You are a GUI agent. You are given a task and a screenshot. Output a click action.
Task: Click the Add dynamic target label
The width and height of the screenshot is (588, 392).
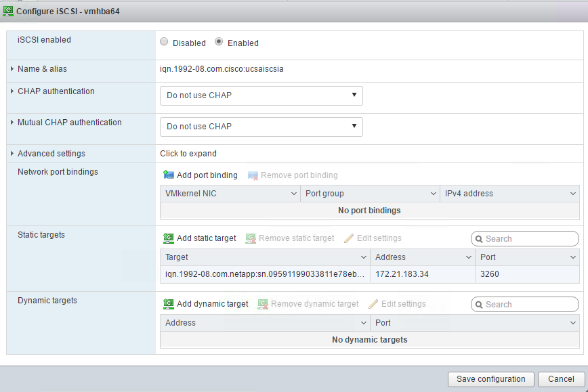(x=212, y=304)
